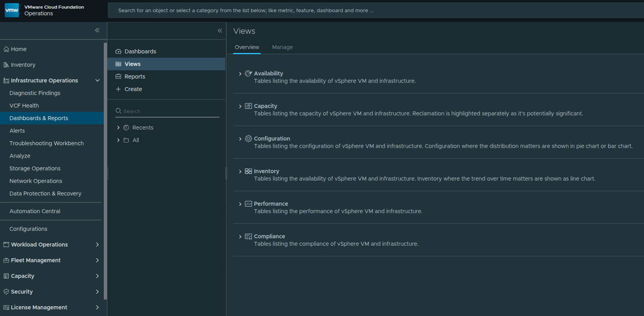
Task: Click the Compliance category title
Action: pos(269,236)
